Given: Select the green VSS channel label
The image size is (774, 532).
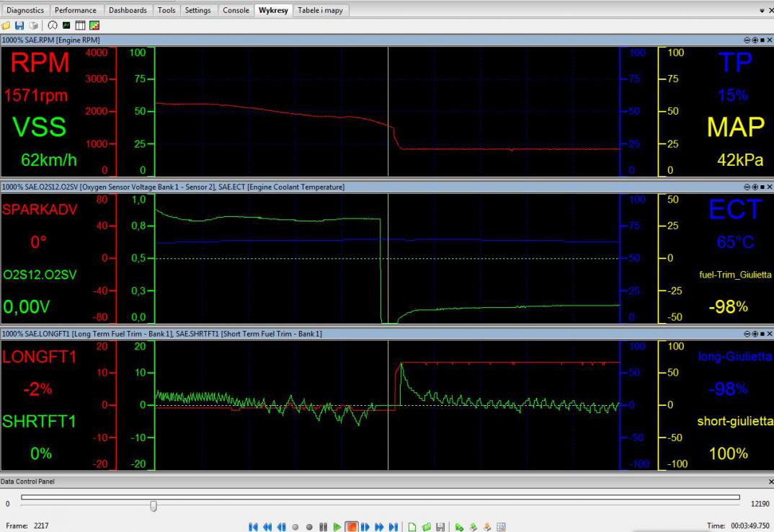Looking at the screenshot, I should click(x=39, y=127).
